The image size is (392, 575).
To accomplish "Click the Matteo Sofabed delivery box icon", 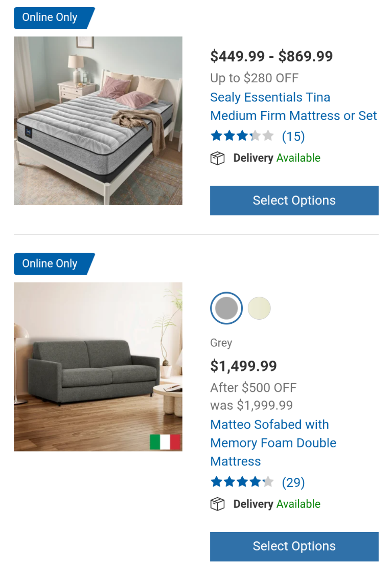I will click(x=218, y=504).
